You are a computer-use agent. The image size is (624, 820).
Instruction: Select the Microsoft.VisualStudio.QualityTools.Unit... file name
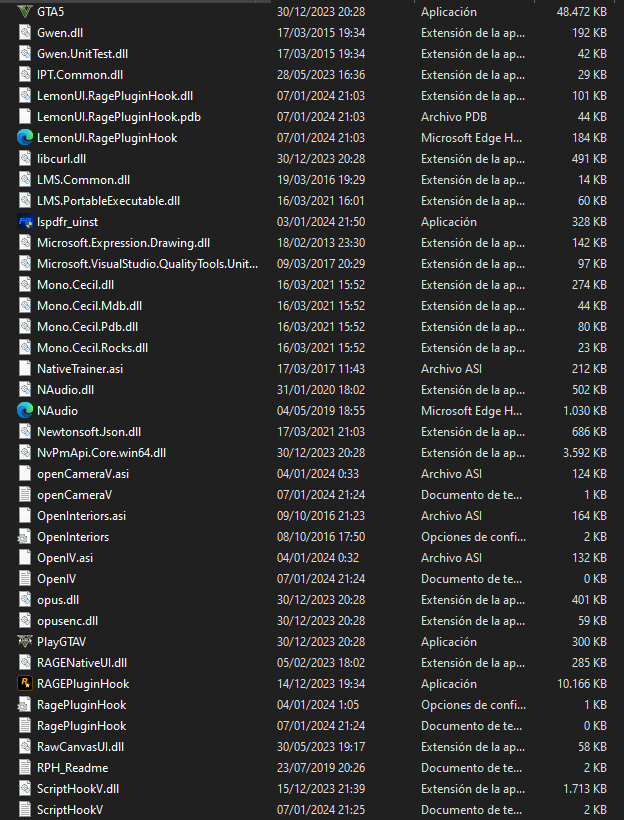click(x=148, y=264)
